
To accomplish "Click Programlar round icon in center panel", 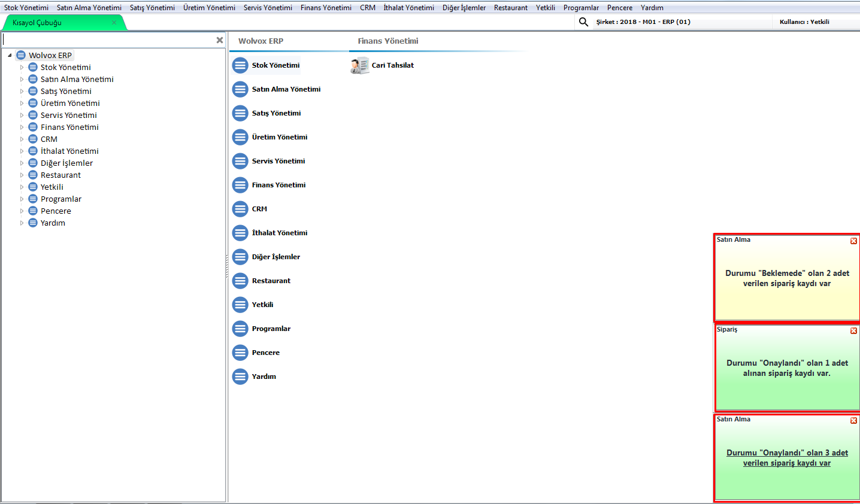I will tap(240, 329).
